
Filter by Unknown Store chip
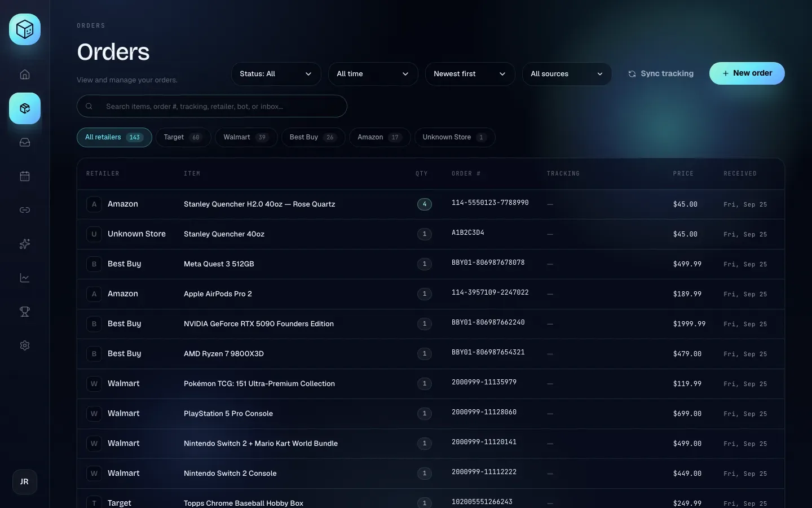point(455,137)
